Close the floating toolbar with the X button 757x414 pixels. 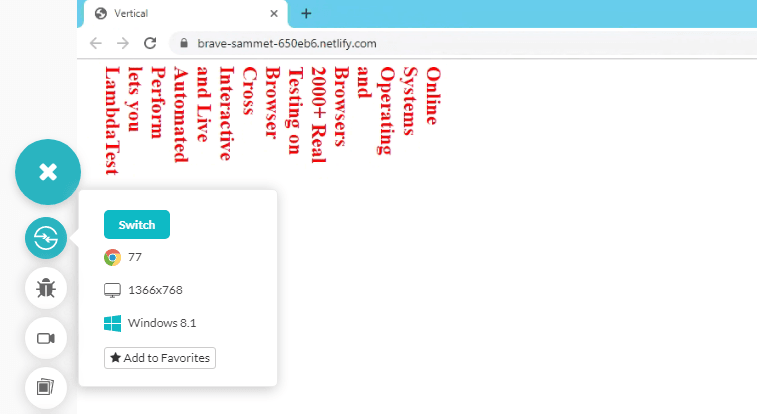click(48, 172)
